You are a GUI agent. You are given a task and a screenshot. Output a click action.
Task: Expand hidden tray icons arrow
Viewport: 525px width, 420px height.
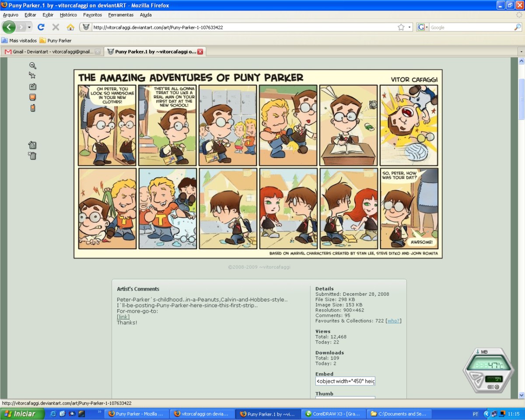pyautogui.click(x=486, y=413)
